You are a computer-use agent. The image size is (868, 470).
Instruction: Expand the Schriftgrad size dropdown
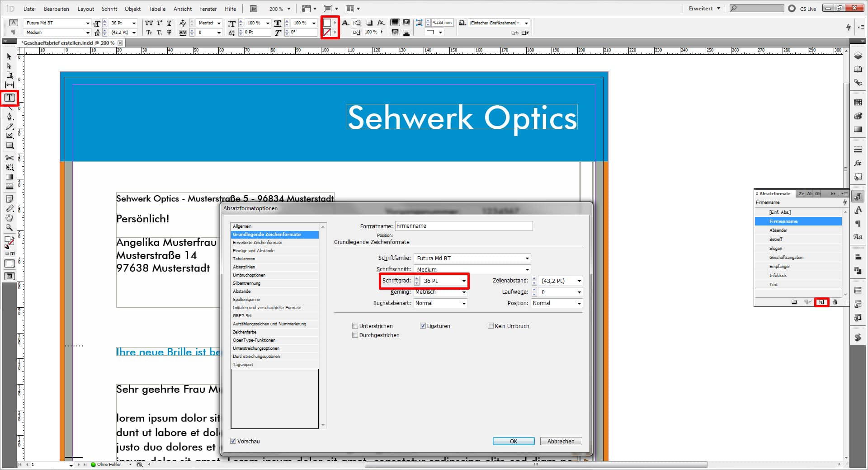point(464,281)
